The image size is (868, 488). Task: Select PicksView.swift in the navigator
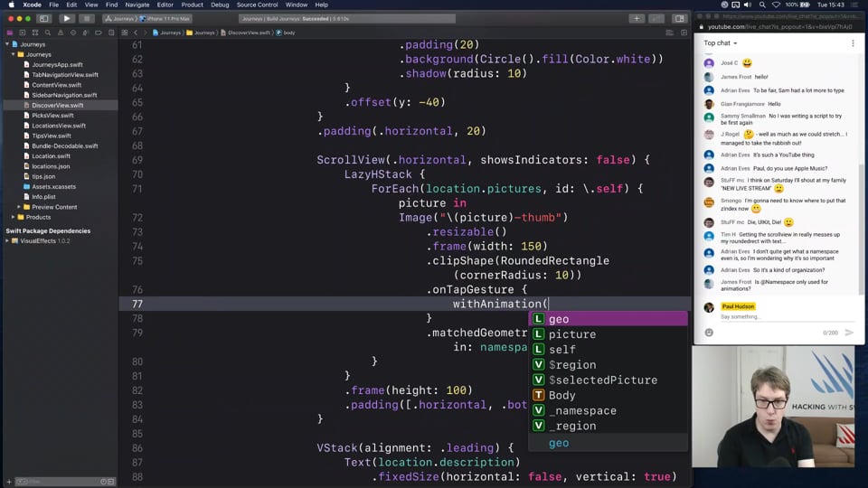tap(52, 116)
